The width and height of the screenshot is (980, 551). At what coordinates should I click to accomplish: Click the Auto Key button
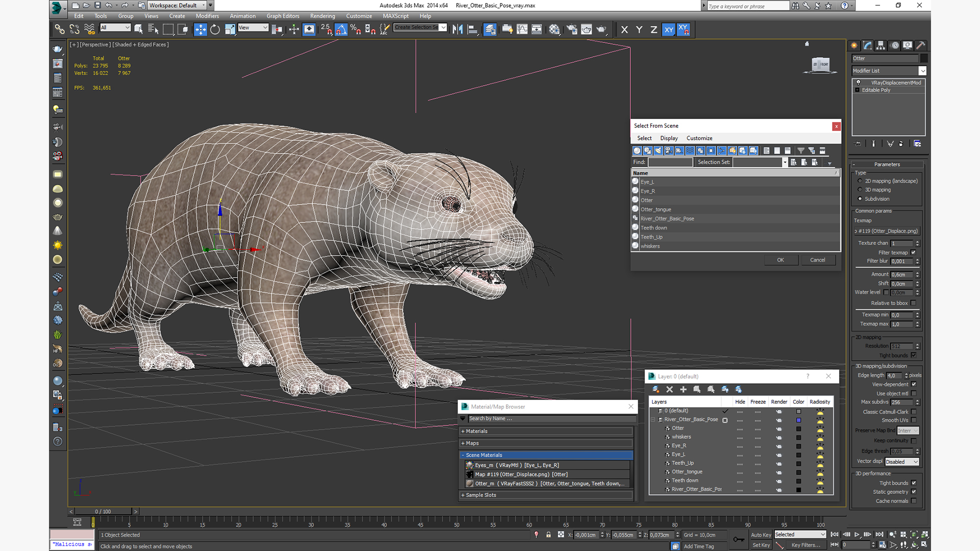coord(761,535)
